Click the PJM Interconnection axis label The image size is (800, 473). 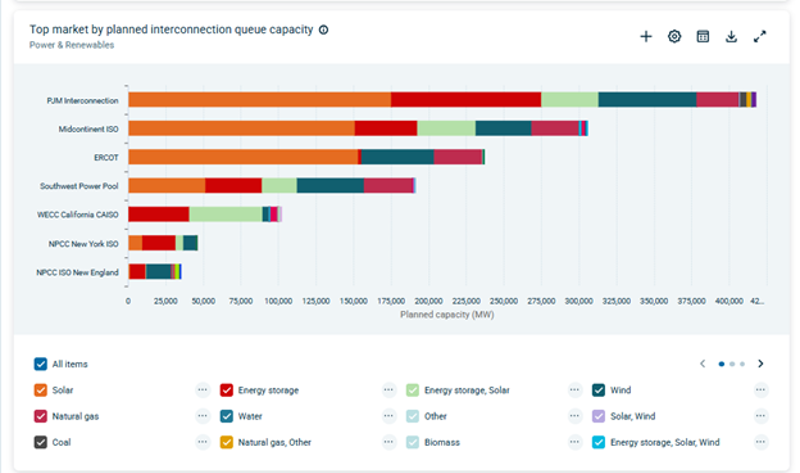pyautogui.click(x=83, y=100)
